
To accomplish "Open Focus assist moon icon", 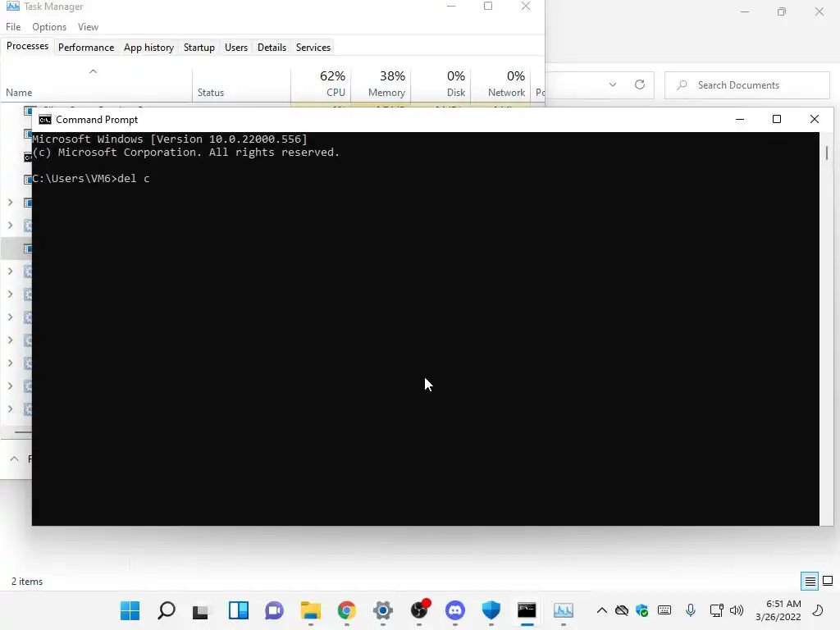I will (x=818, y=610).
